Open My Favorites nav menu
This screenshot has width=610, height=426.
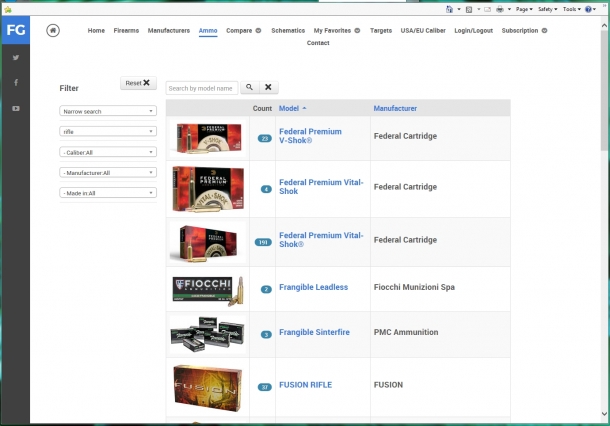pyautogui.click(x=337, y=30)
